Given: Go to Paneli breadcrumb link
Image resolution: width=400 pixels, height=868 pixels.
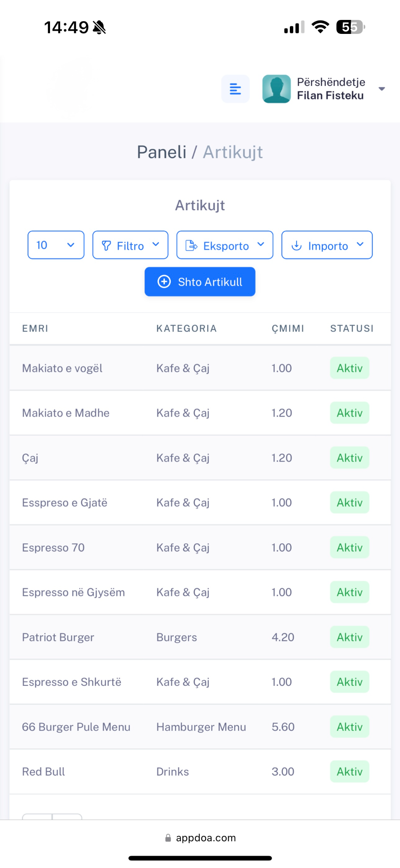Looking at the screenshot, I should click(x=161, y=152).
